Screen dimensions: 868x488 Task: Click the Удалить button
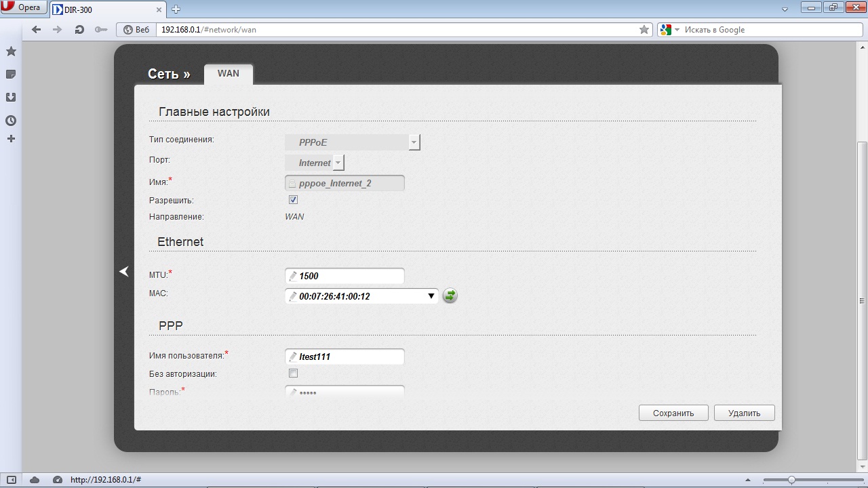click(x=744, y=413)
